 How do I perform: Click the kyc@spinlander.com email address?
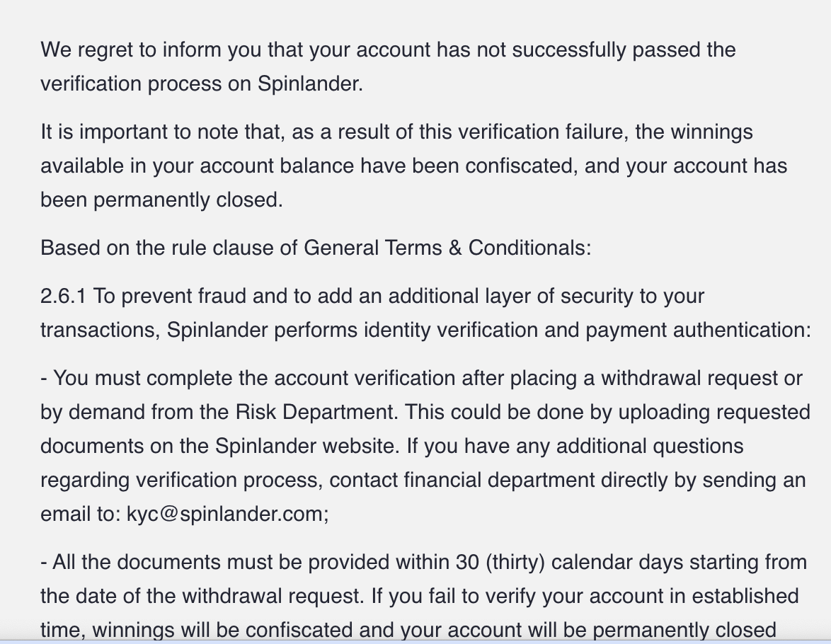227,514
